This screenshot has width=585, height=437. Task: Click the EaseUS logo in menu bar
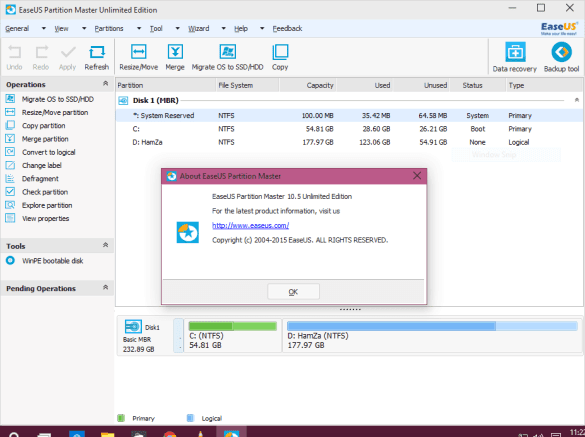point(559,28)
